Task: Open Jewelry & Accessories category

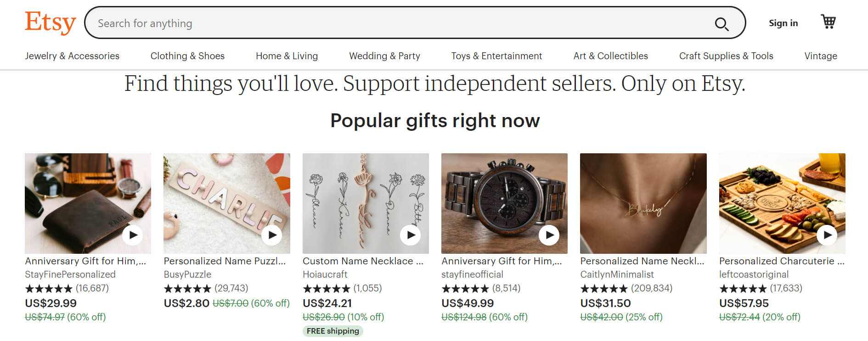Action: click(72, 56)
